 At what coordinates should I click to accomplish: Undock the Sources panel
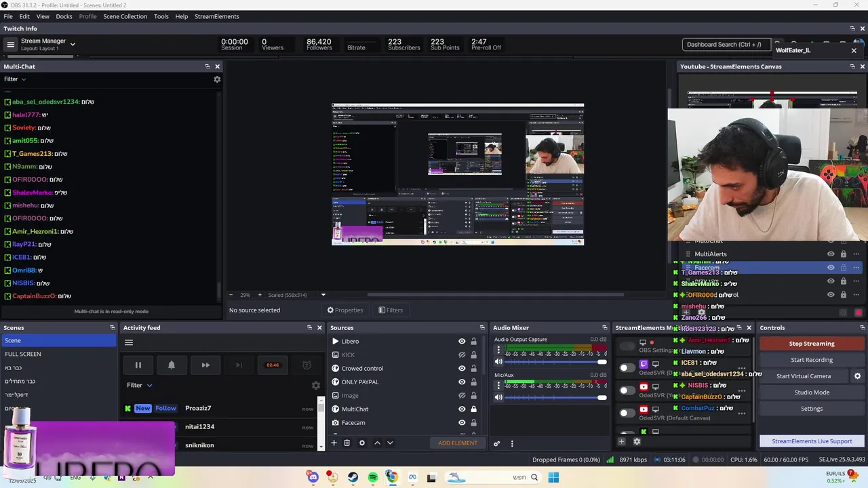click(x=482, y=328)
